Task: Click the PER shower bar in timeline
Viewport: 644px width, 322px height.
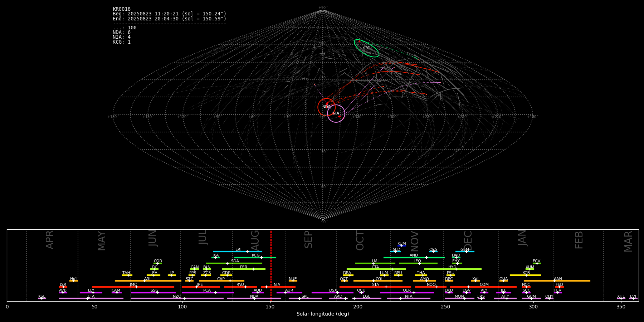Action: 244,269
